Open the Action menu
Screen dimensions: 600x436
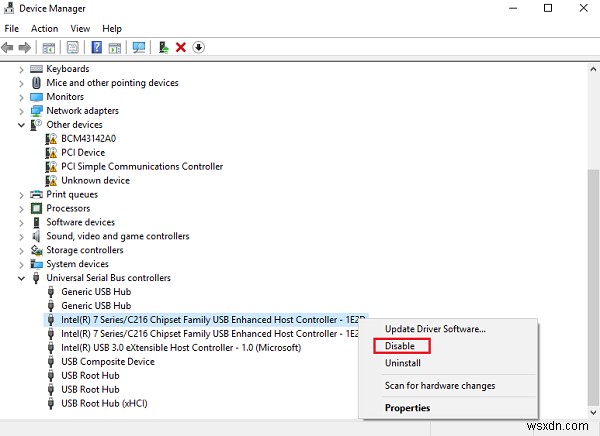[x=45, y=29]
